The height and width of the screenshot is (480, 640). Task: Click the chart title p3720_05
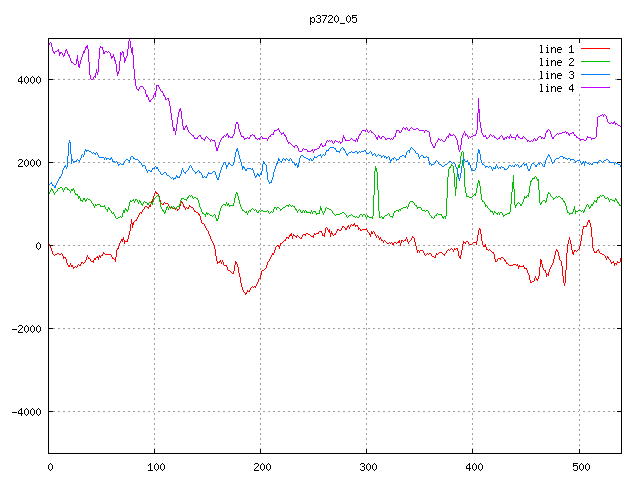point(333,19)
